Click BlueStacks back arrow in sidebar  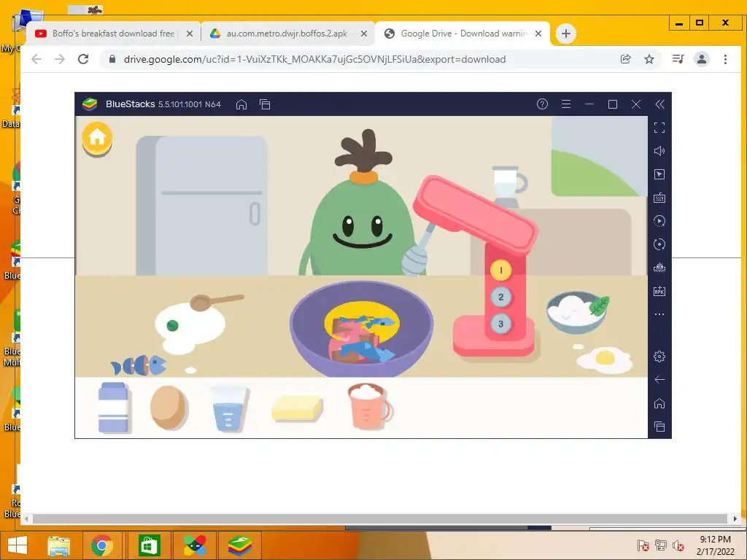click(659, 379)
